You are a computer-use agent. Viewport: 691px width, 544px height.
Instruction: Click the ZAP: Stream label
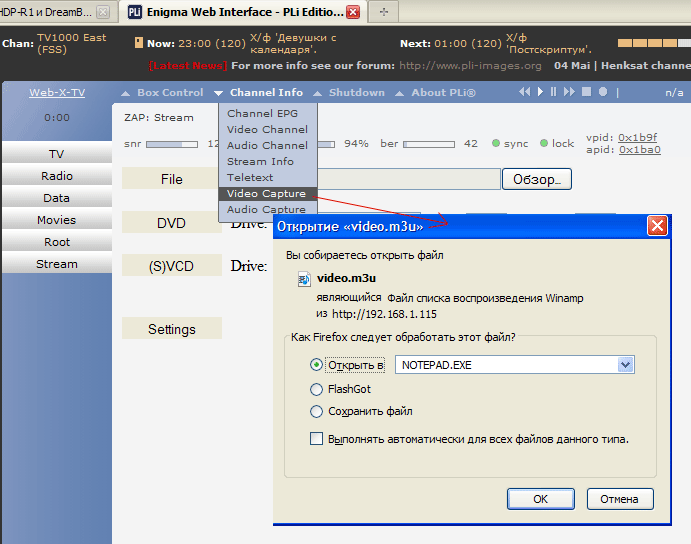[x=159, y=118]
